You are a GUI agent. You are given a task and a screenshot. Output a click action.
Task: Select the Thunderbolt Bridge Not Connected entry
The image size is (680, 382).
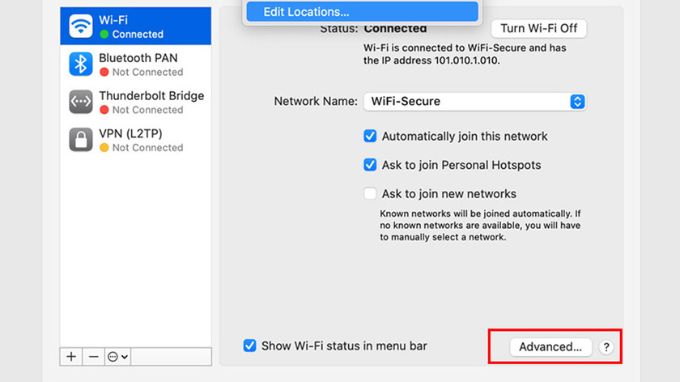(136, 101)
